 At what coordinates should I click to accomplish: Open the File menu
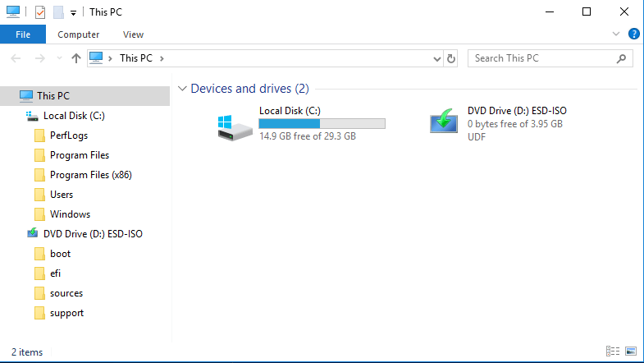coord(23,34)
